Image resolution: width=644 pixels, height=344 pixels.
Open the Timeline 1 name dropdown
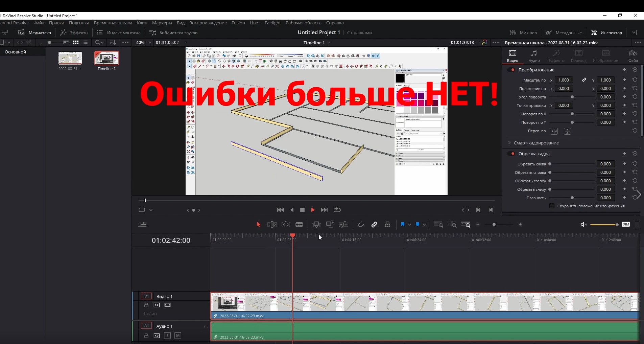tap(329, 43)
